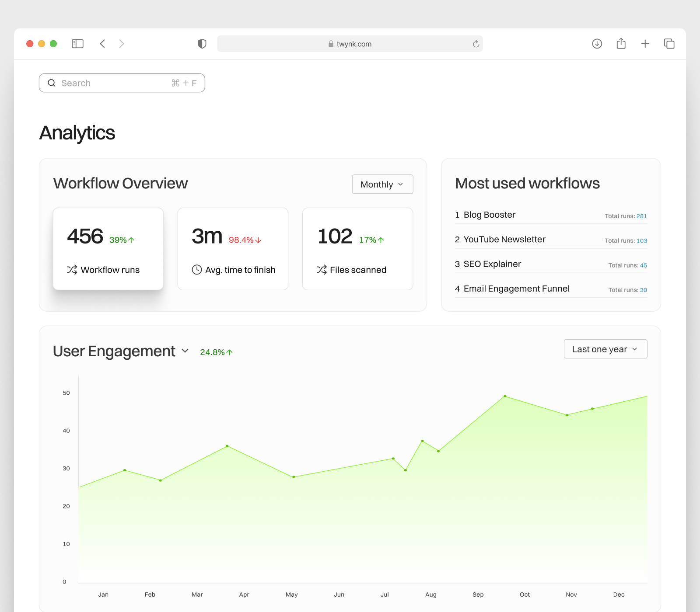This screenshot has height=612, width=700.
Task: Click the Workflow runs stat card
Action: pos(108,249)
